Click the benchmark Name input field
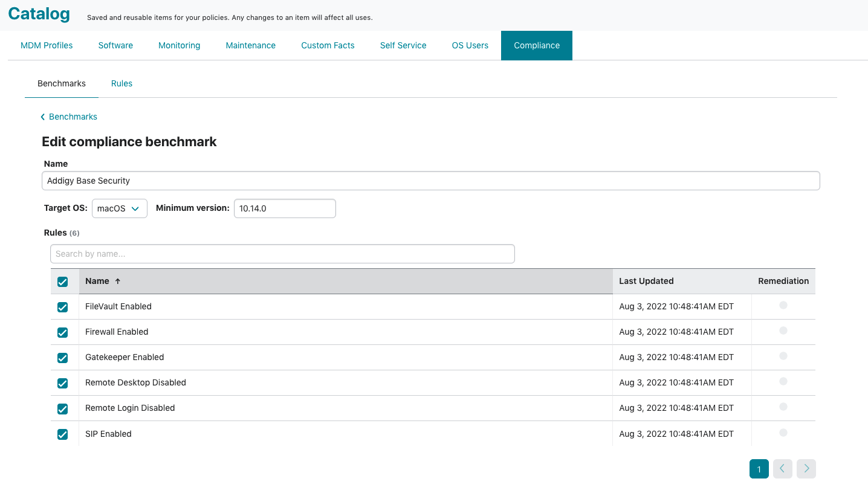This screenshot has height=493, width=868. (x=431, y=181)
